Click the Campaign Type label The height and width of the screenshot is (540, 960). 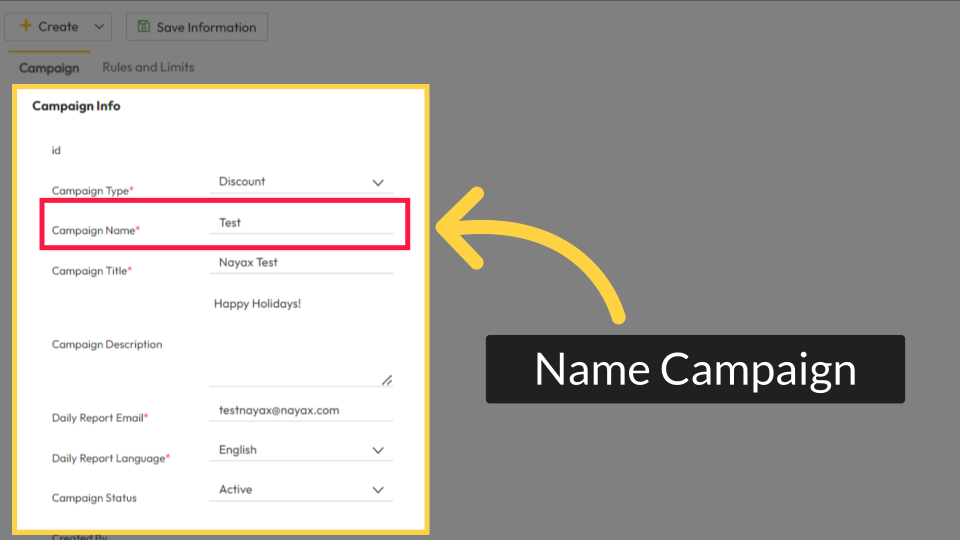92,190
